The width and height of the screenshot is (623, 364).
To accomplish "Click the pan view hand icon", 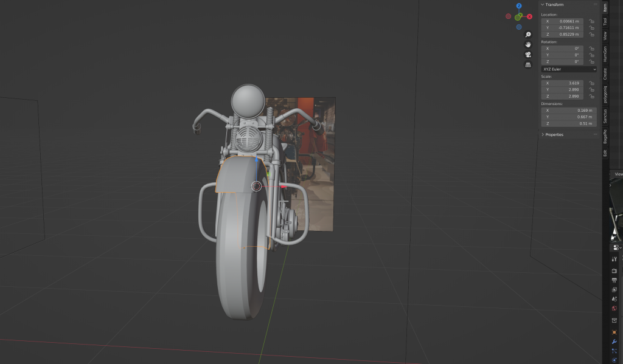I will 528,44.
